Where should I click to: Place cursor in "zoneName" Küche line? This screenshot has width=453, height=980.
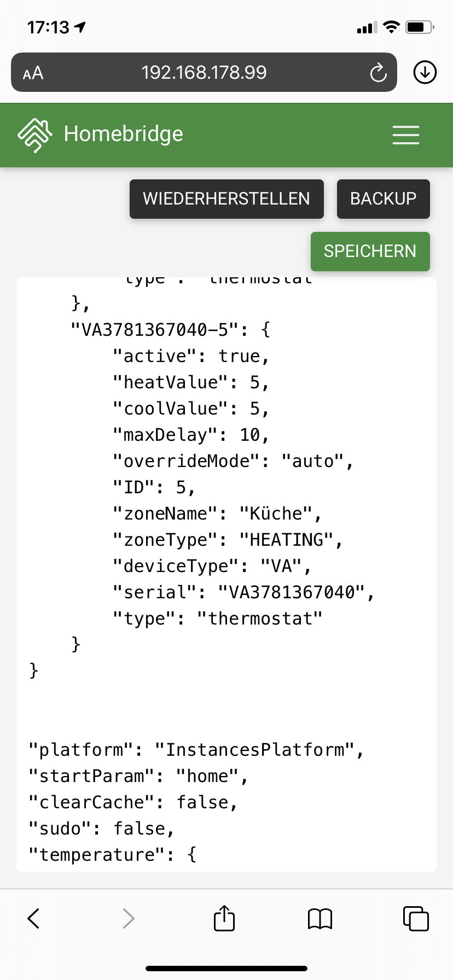[x=217, y=514]
